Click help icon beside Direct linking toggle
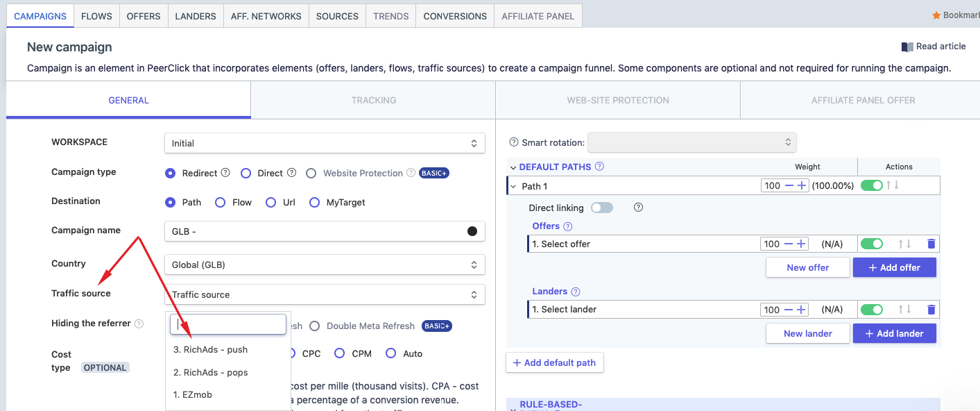The image size is (980, 411). 639,208
